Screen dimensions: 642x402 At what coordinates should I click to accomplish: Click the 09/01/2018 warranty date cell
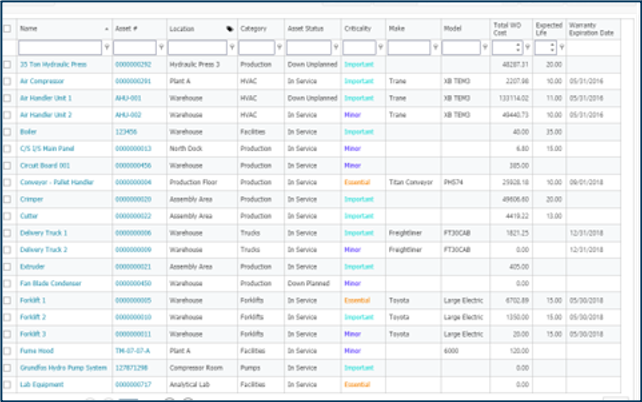click(x=586, y=182)
